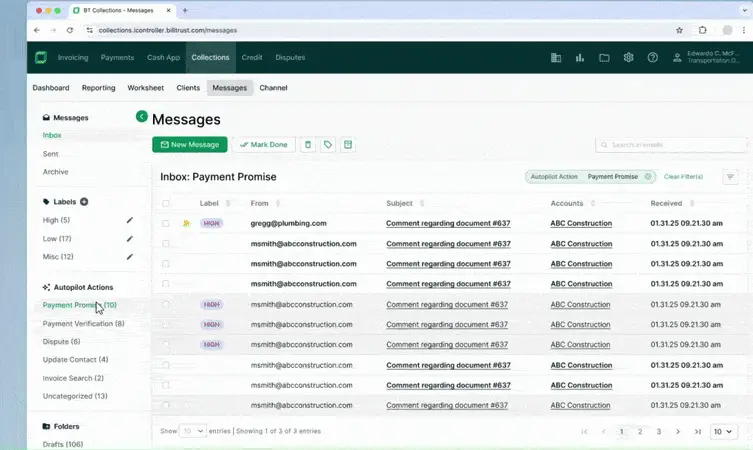Image resolution: width=753 pixels, height=450 pixels.
Task: Open the Show entries dropdown
Action: [193, 431]
